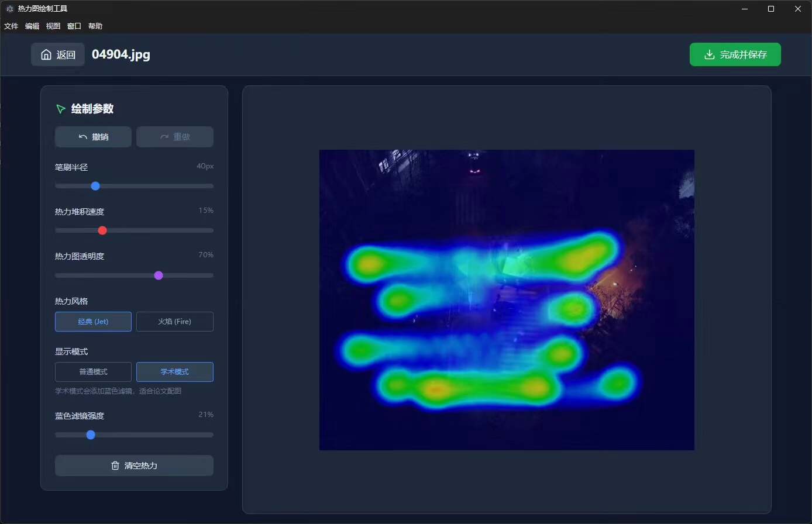The image size is (812, 524).
Task: Click the download icon on 完成并保存
Action: point(710,54)
